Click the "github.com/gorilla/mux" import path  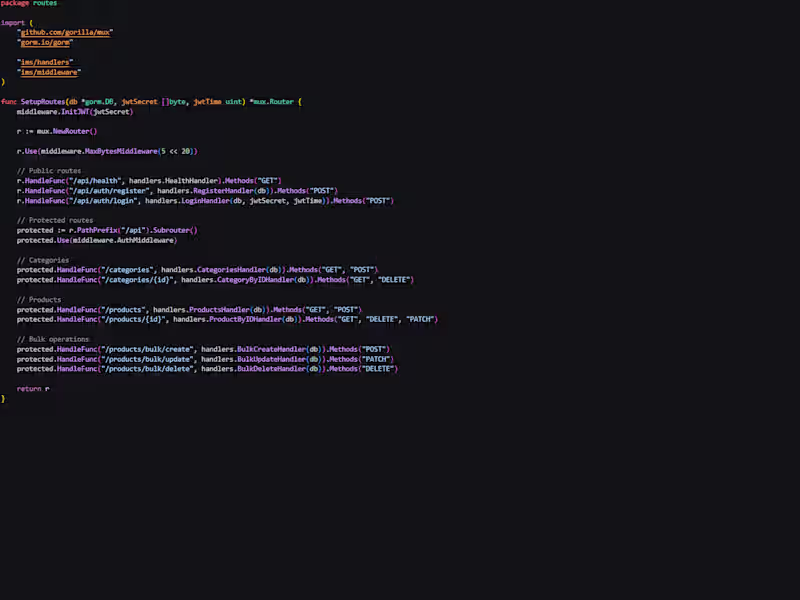[x=65, y=32]
